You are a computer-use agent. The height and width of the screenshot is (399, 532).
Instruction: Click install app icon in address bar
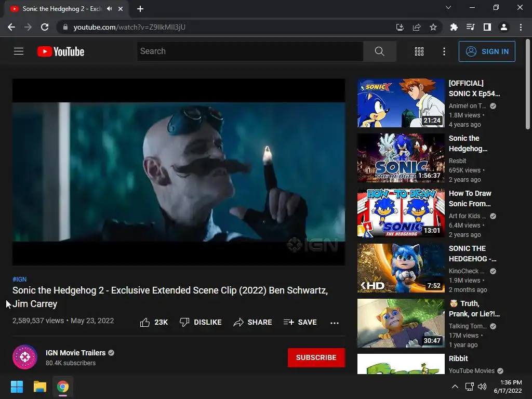click(400, 27)
